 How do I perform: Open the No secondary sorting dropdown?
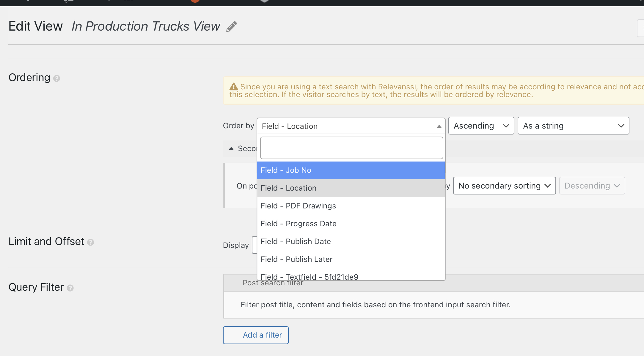pyautogui.click(x=504, y=186)
